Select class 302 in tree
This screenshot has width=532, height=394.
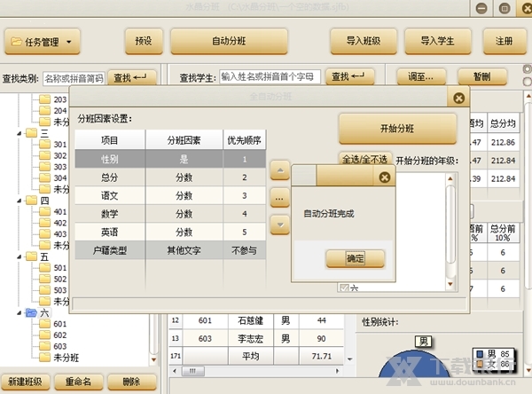point(60,156)
